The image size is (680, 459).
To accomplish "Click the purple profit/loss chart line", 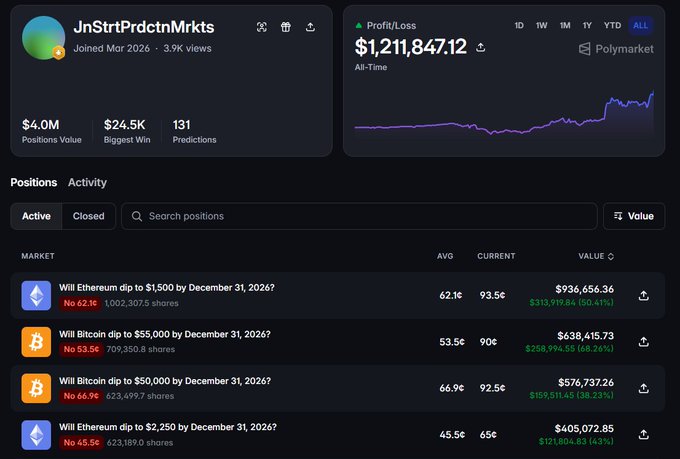I will click(x=504, y=115).
